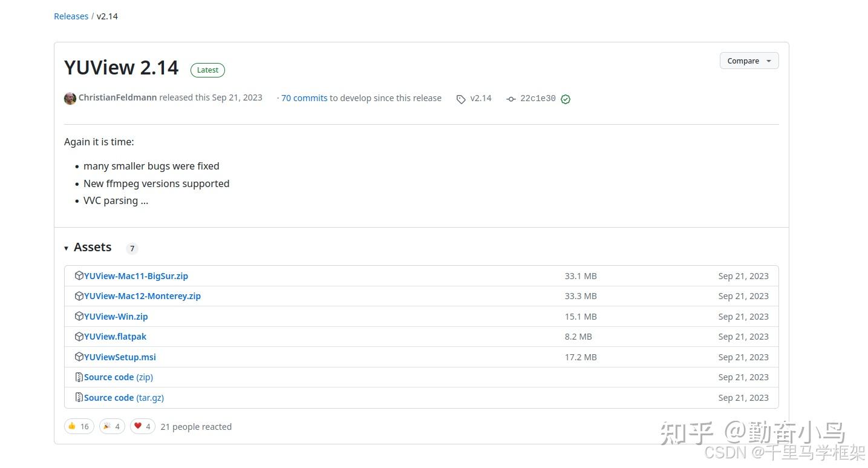Screen dimensions: 868x468
Task: Open ChristianFeldmann's profile link
Action: [117, 97]
